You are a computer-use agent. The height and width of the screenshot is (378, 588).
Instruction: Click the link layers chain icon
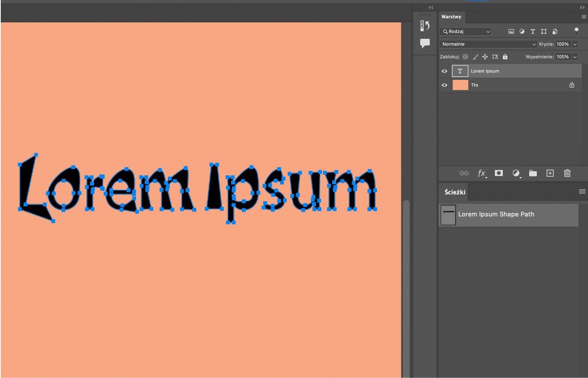pyautogui.click(x=464, y=173)
